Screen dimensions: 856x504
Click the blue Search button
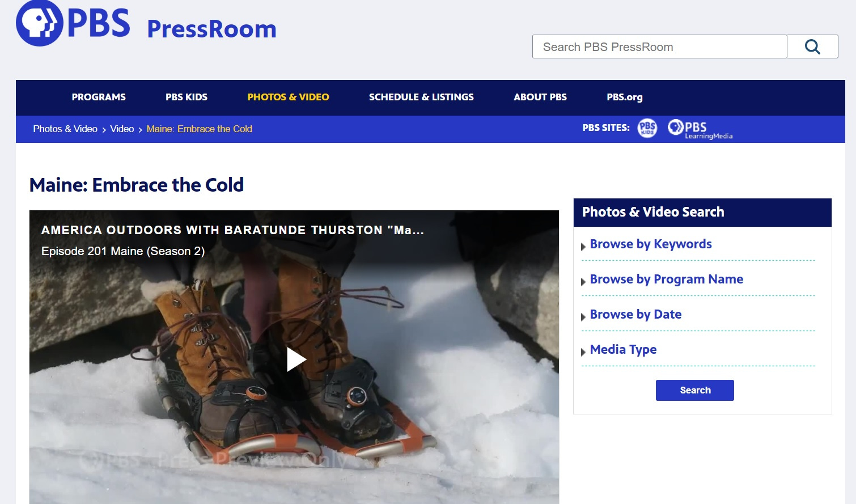pyautogui.click(x=695, y=390)
